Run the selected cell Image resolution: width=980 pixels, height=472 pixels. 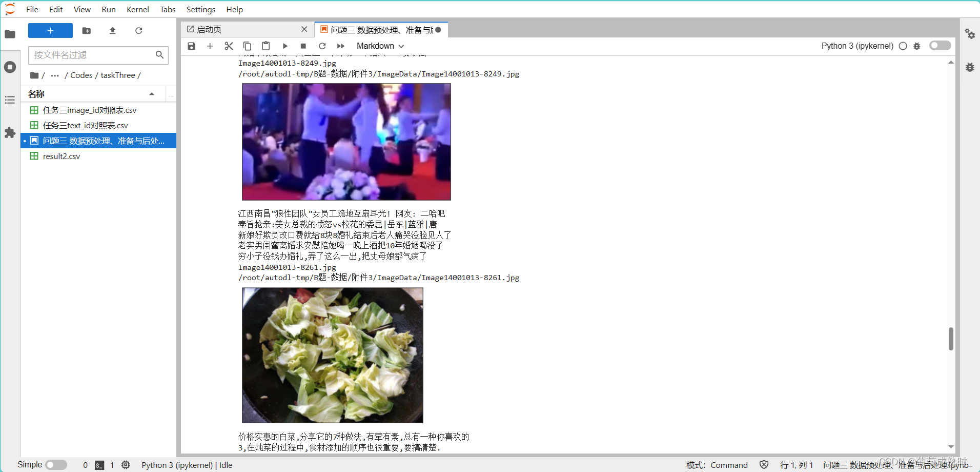(x=285, y=46)
